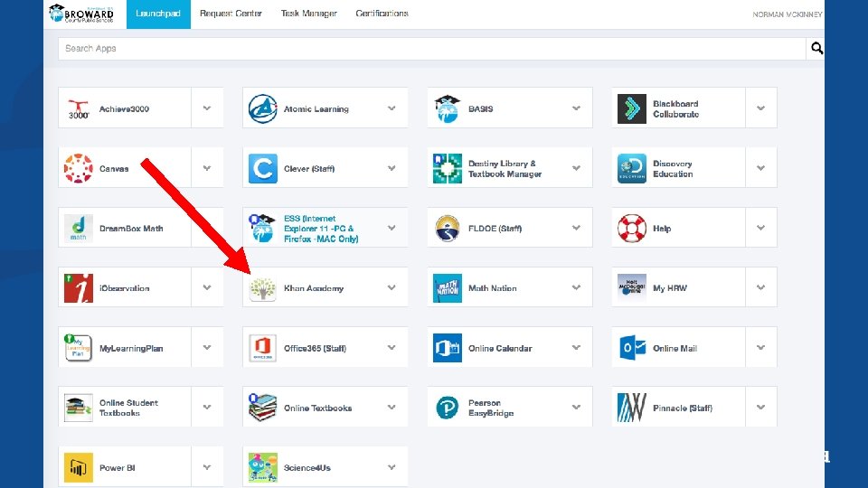Image resolution: width=868 pixels, height=488 pixels.
Task: Open the Norman McKinney user menu
Action: [788, 14]
